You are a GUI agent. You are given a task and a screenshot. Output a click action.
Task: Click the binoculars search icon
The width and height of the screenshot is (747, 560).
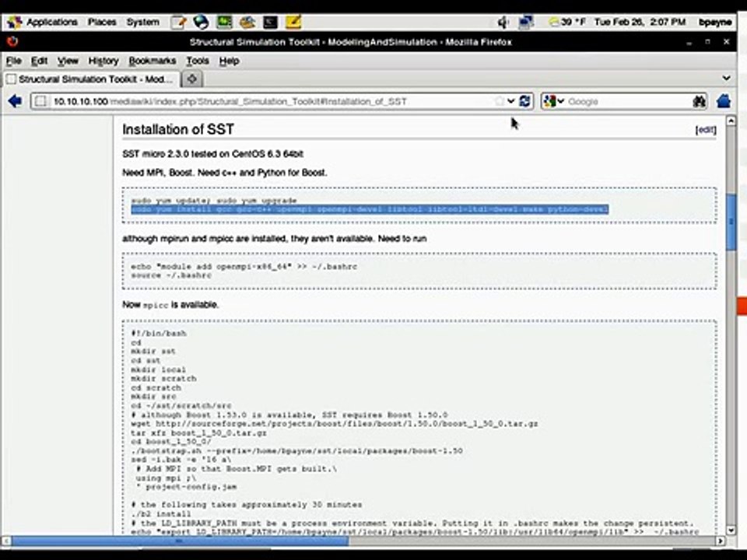point(699,101)
